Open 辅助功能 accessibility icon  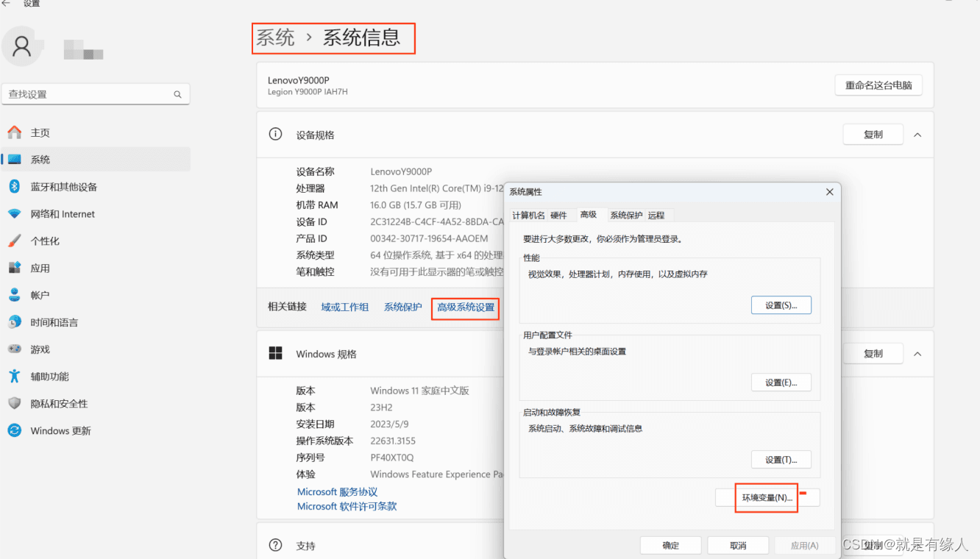tap(15, 376)
